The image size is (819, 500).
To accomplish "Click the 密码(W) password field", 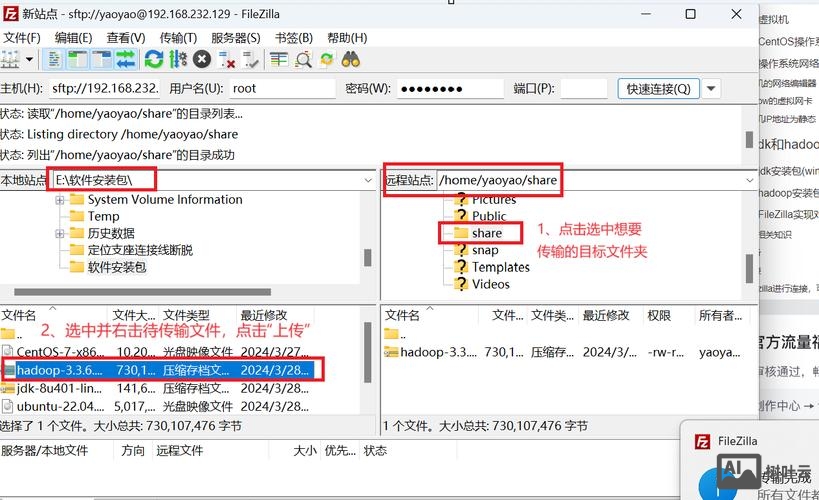I will 450,88.
